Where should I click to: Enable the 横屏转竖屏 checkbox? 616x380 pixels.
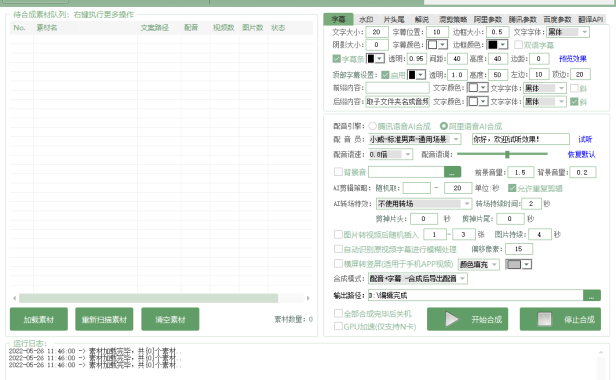[x=338, y=263]
